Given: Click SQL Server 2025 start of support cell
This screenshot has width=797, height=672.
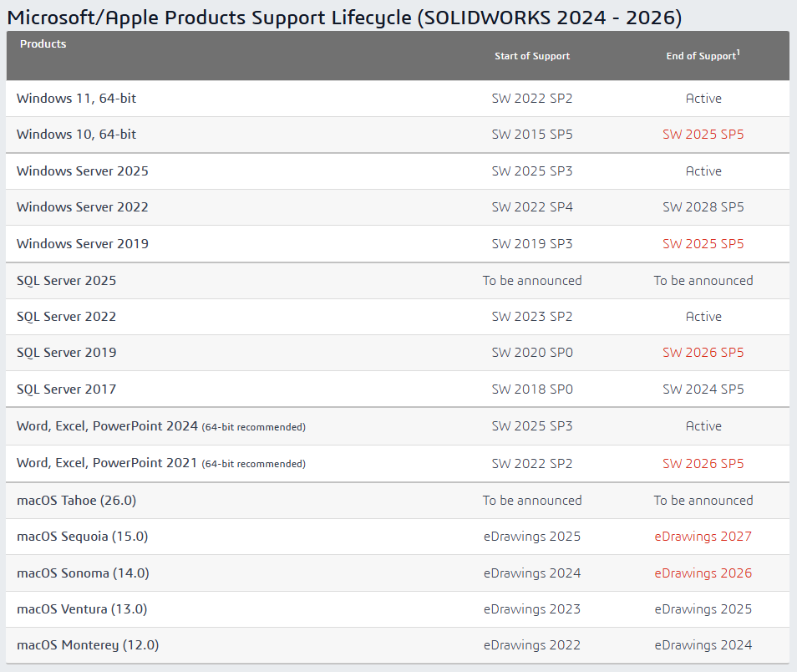Looking at the screenshot, I should [x=531, y=281].
